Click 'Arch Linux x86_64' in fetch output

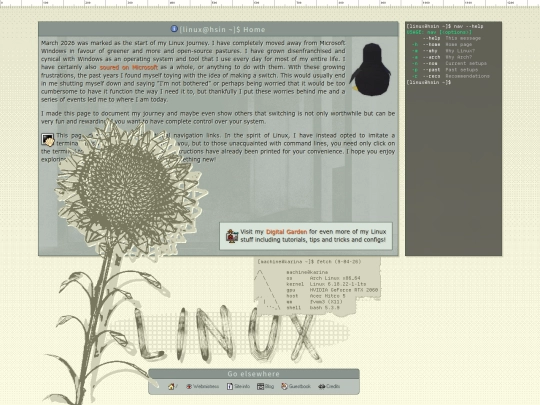(x=335, y=278)
